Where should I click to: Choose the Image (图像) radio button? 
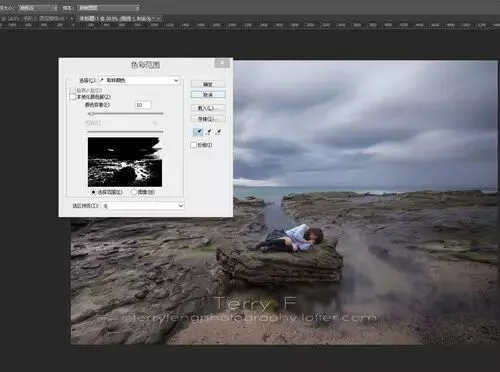click(134, 192)
